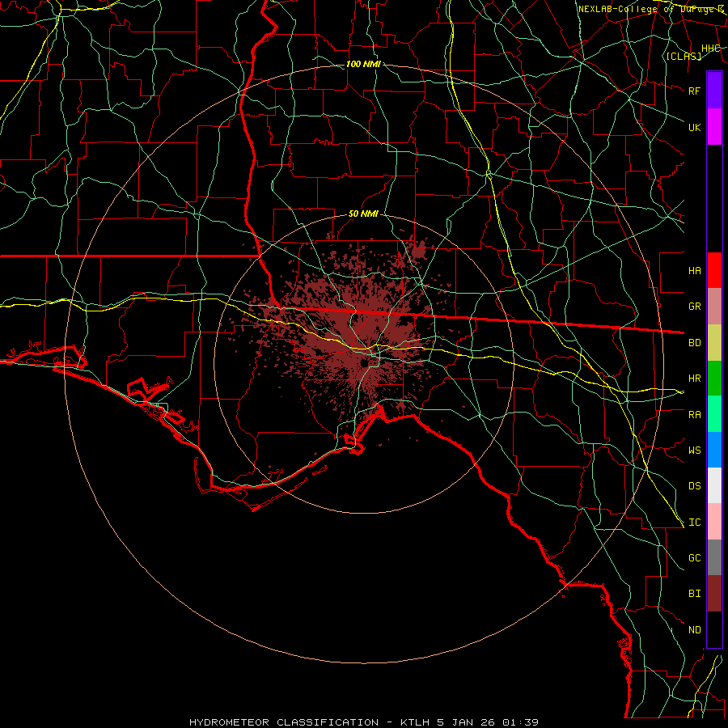This screenshot has width=728, height=728.
Task: Click the HA red legend swatch
Action: coord(714,270)
